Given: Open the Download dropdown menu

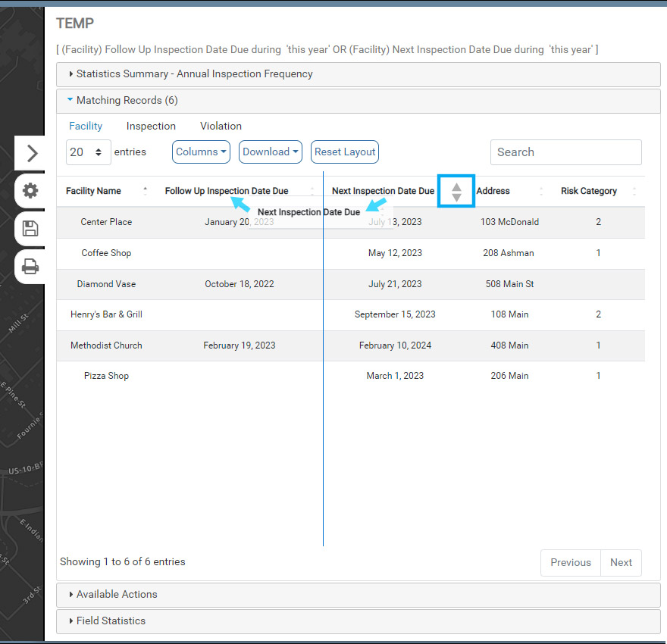Looking at the screenshot, I should pos(271,152).
